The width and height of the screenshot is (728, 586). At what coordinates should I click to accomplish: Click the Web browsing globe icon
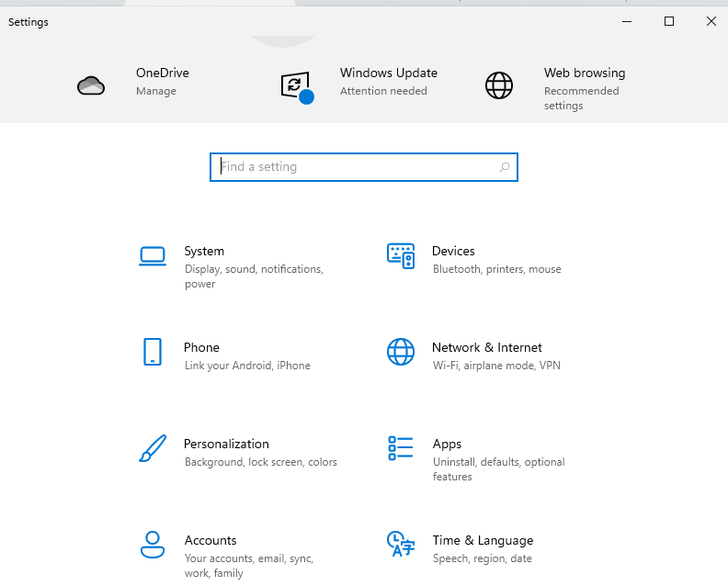click(x=499, y=85)
